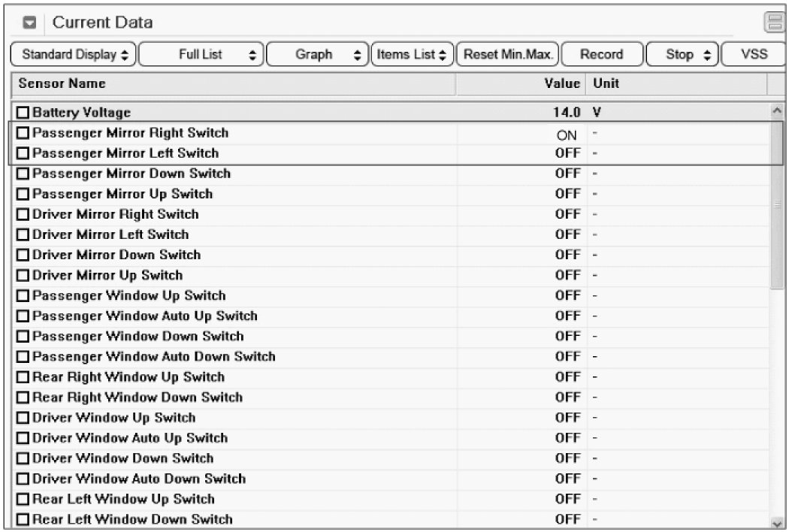Collapse the Current Data panel arrow icon

30,23
